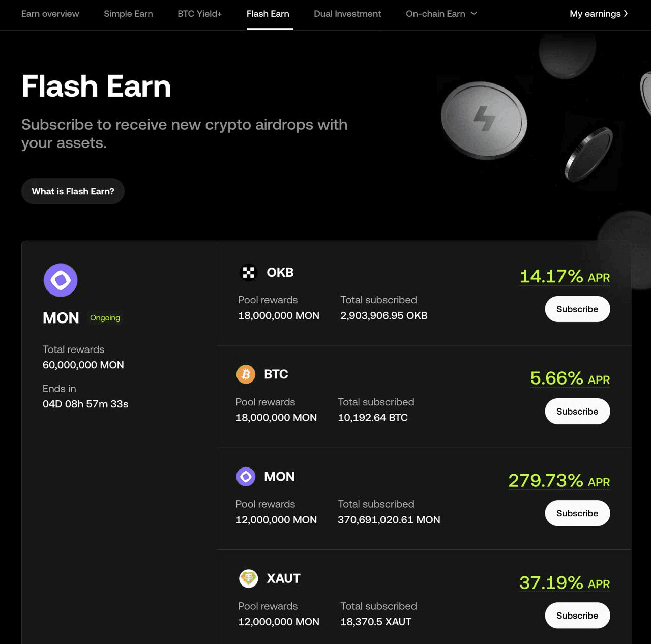Click the What is Flash Earn? button
651x644 pixels.
73,191
